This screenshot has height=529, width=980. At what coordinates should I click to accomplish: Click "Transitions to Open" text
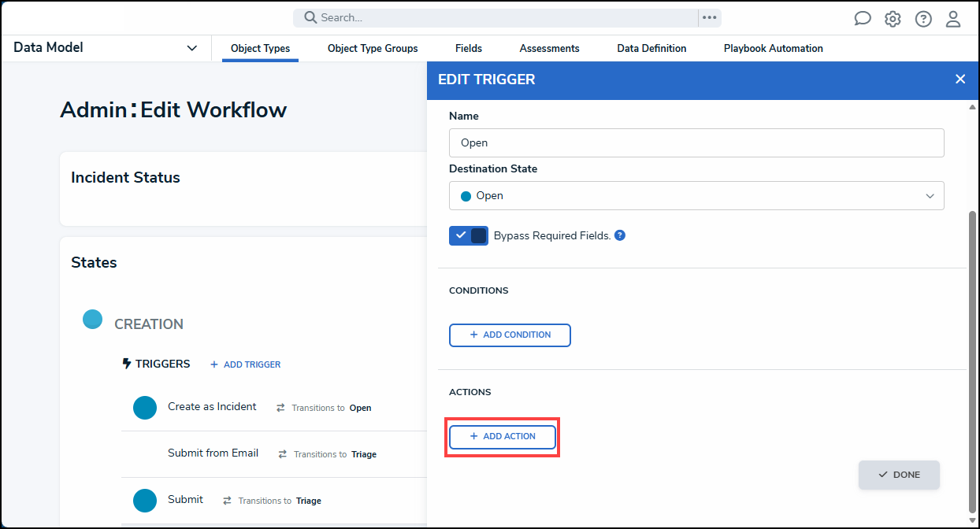pos(331,408)
